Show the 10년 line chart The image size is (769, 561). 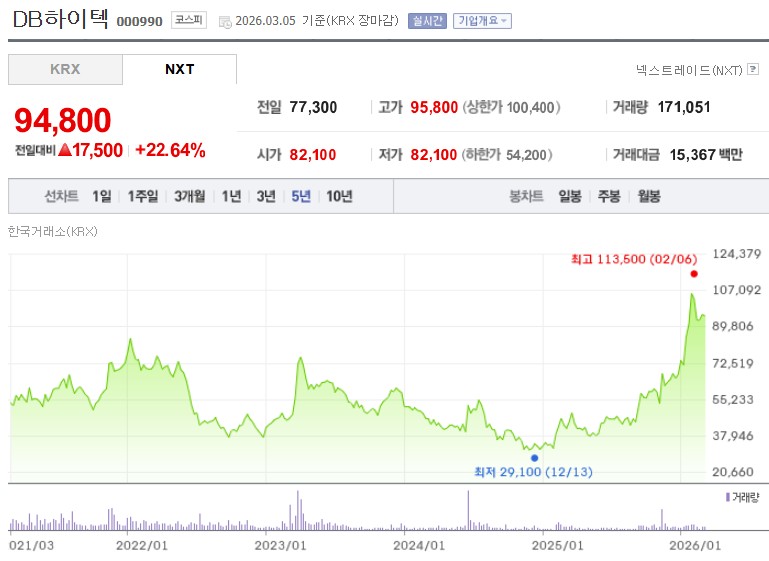339,196
